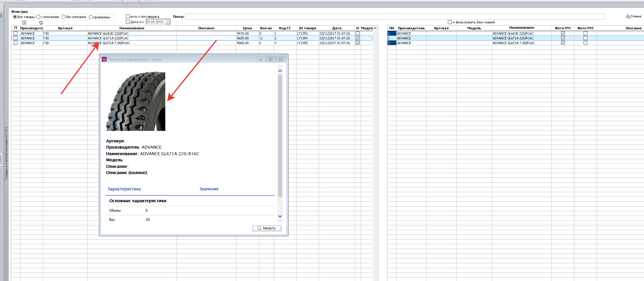644x281 pixels.
Task: Click the 'Код СС' column header
Action: click(285, 28)
